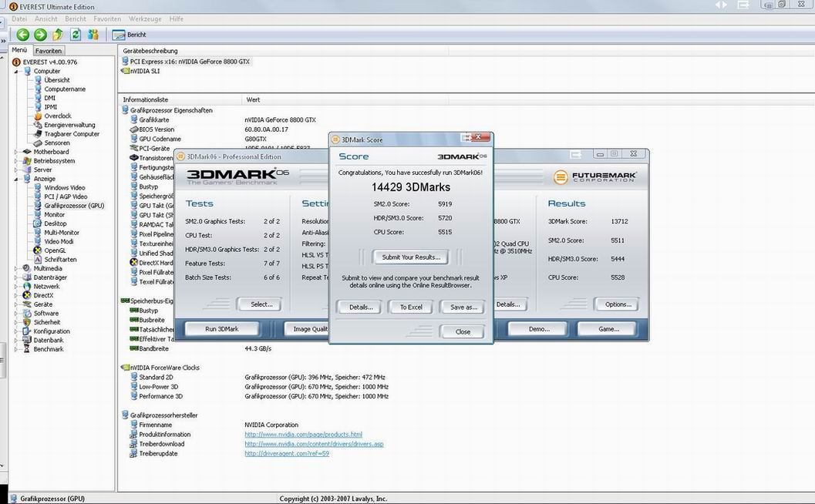Viewport: 815px width, 504px height.
Task: Expand the Netzwerk tree node
Action: (16, 286)
